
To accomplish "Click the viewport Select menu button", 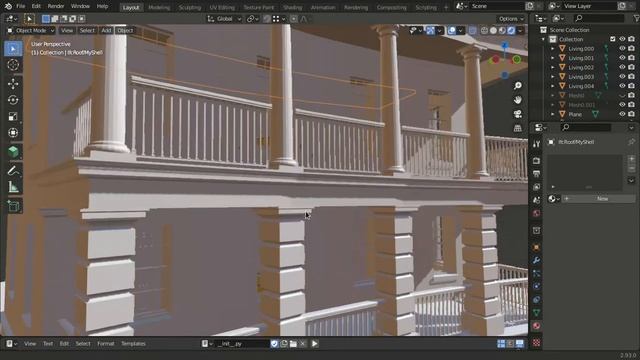I will (x=87, y=31).
